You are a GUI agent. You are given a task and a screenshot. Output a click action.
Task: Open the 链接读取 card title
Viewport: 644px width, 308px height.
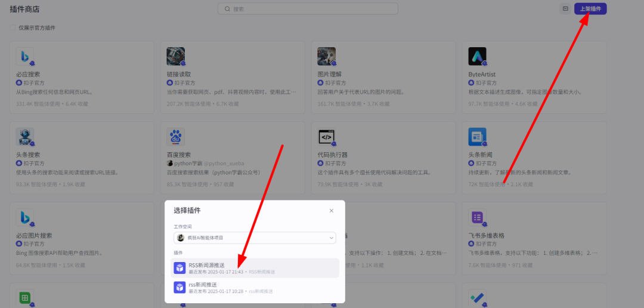point(179,75)
